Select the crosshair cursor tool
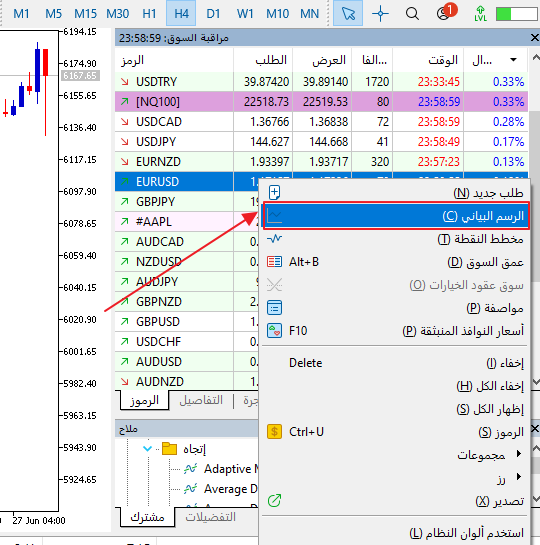Image resolution: width=540 pixels, height=545 pixels. 380,14
